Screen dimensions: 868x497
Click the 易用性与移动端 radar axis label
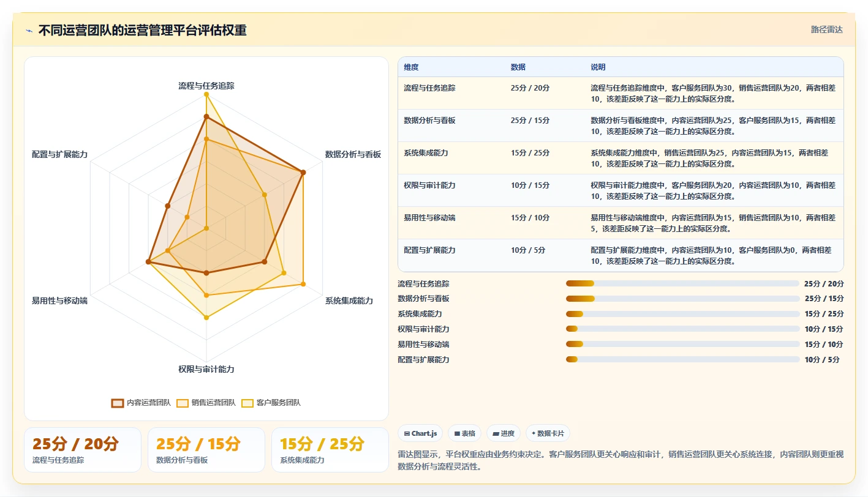tap(59, 301)
